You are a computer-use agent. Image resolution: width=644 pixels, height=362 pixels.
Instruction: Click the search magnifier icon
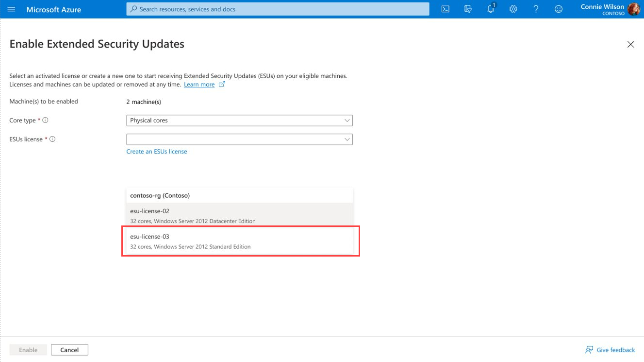[133, 9]
